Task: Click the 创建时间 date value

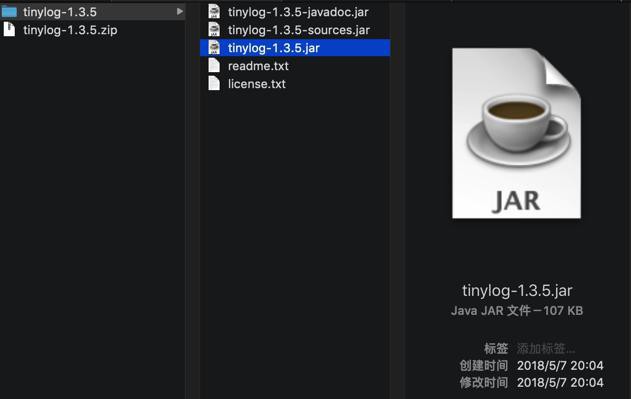Action: pyautogui.click(x=560, y=366)
